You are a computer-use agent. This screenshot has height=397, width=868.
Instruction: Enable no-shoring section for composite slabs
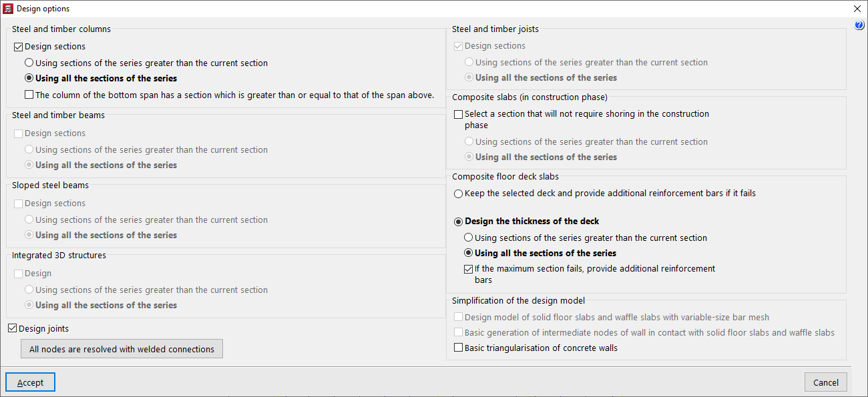(x=459, y=114)
